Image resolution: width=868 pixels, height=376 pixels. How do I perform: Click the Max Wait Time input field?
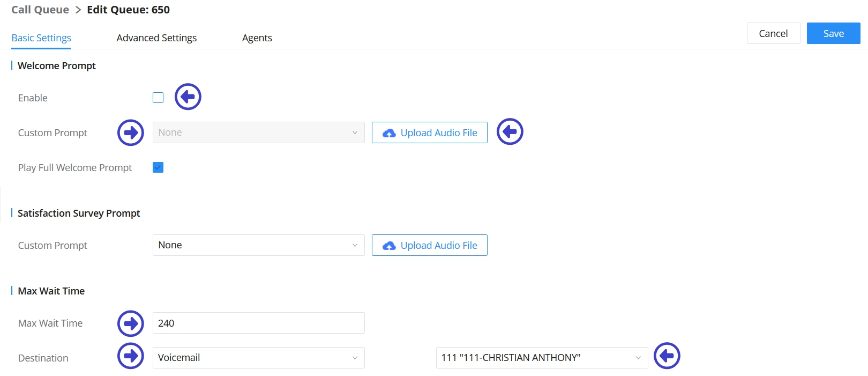point(258,323)
